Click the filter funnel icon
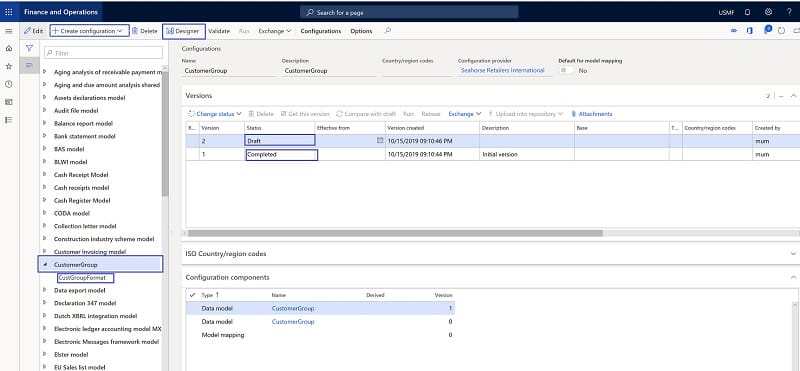 (x=30, y=48)
